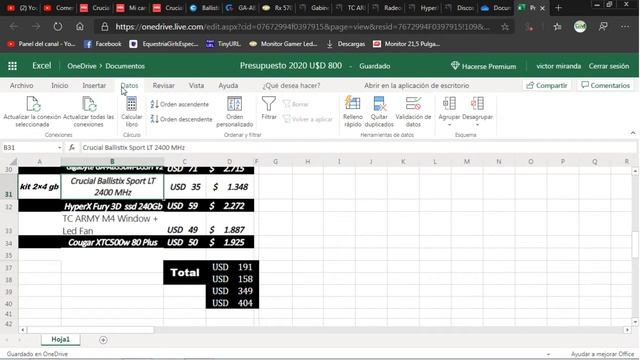Screen dimensions: 640x360
Task: Open OneDrive breadcrumb link
Action: click(82, 66)
